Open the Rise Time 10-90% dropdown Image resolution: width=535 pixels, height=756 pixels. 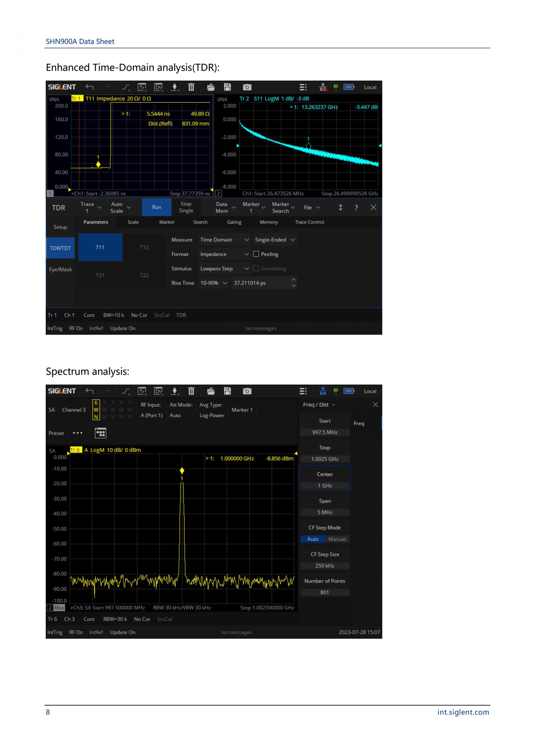[x=214, y=283]
